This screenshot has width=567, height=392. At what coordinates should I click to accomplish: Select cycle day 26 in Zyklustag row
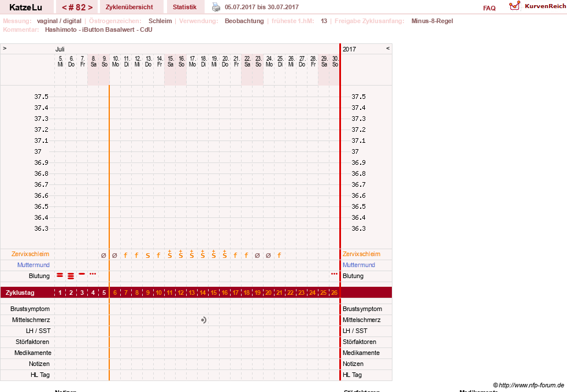coord(335,293)
